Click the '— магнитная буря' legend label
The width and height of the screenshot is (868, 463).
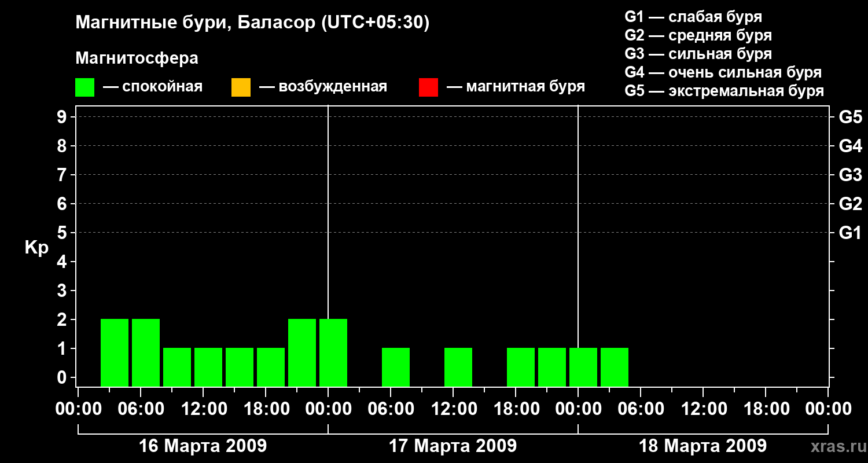tap(516, 87)
